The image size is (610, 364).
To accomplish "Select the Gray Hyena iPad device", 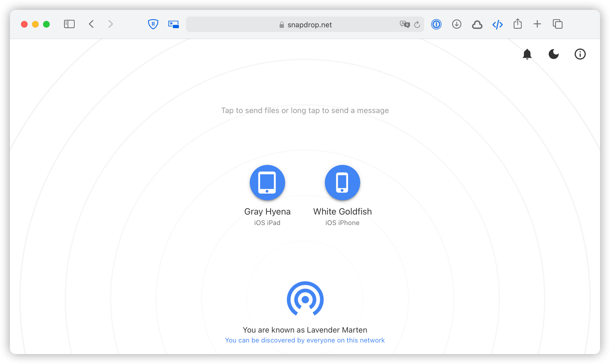I will 267,183.
